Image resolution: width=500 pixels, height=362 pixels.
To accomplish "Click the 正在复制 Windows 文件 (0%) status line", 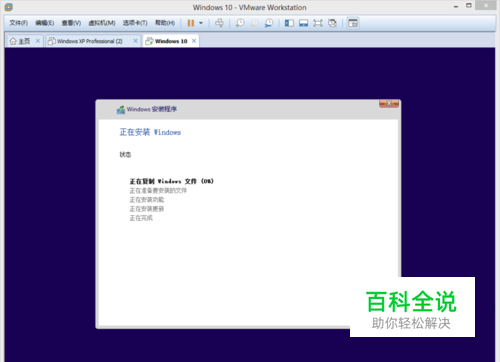I will [171, 181].
